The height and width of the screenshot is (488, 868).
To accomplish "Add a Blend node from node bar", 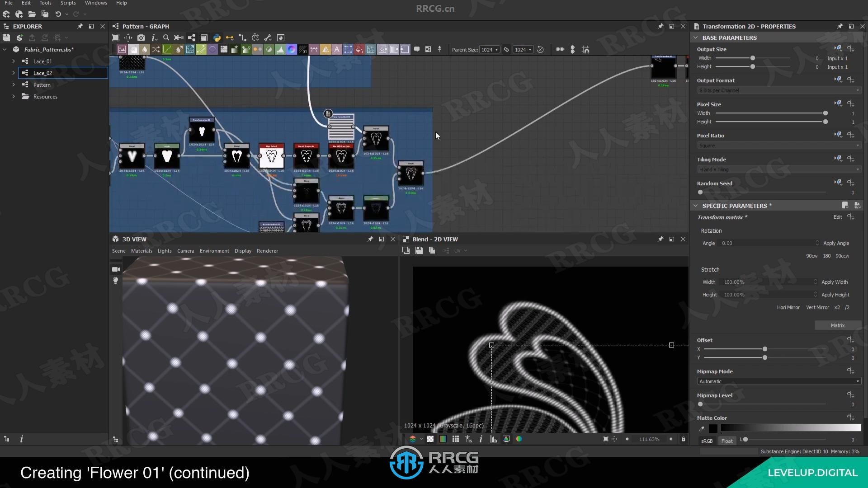I will (x=133, y=49).
